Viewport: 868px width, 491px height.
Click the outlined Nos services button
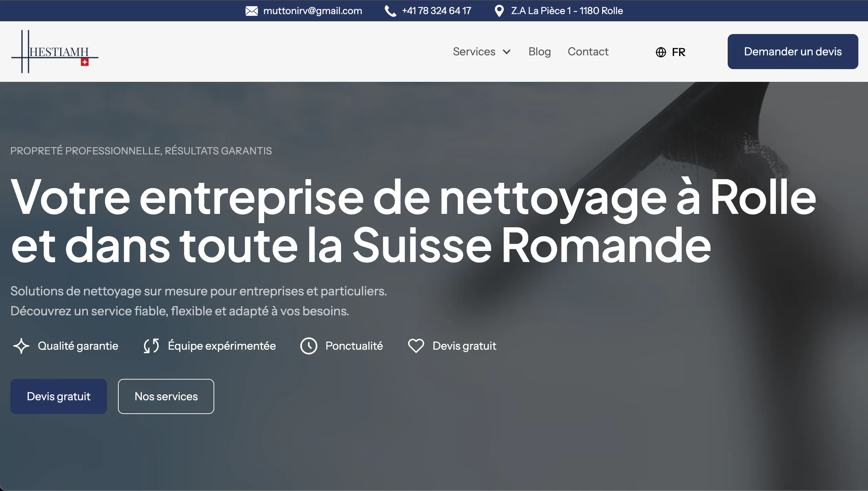point(166,396)
